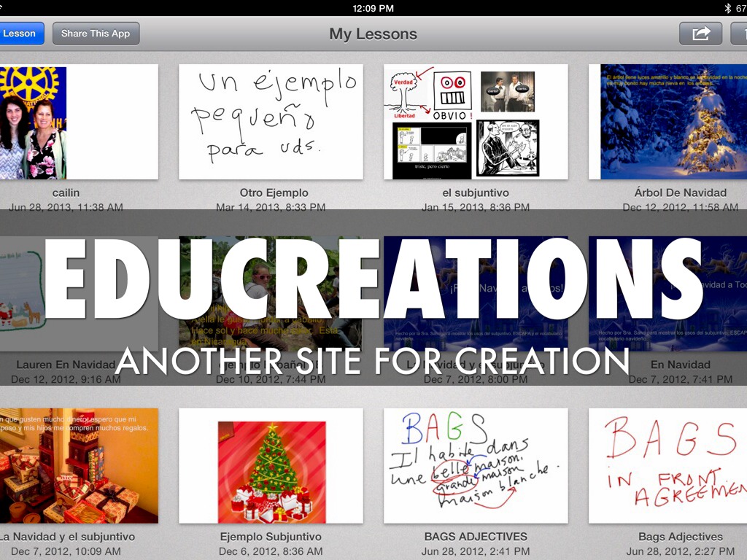This screenshot has width=747, height=560.
Task: Click the Bluetooth icon in status bar
Action: [727, 8]
